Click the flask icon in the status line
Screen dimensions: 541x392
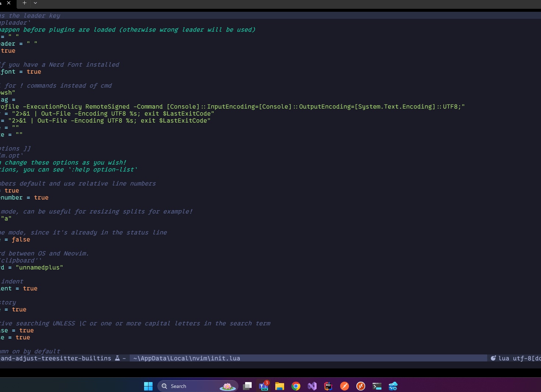(x=117, y=358)
